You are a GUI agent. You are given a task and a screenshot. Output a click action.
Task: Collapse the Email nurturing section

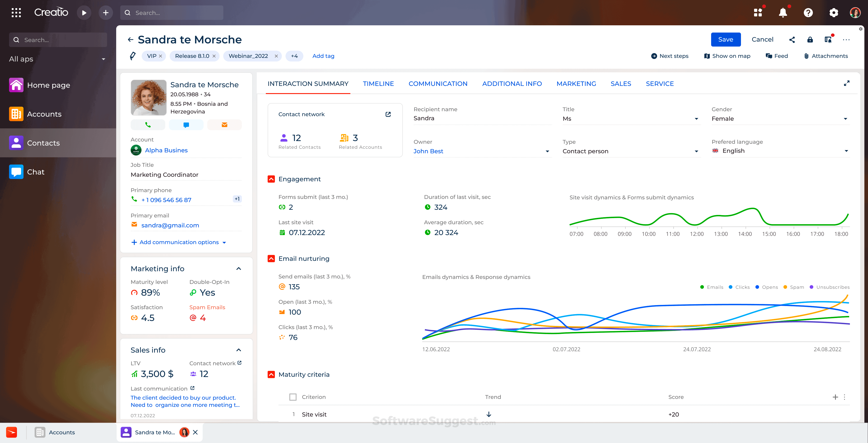(271, 258)
